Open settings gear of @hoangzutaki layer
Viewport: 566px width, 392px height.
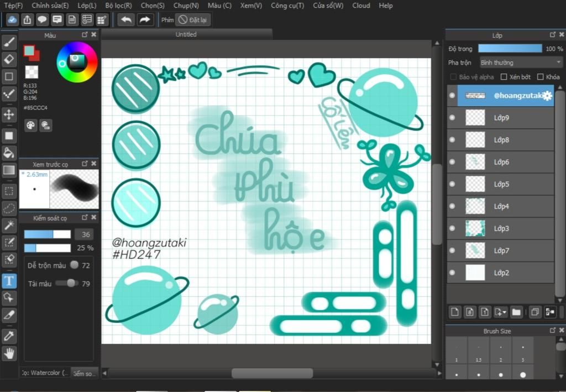pos(548,95)
